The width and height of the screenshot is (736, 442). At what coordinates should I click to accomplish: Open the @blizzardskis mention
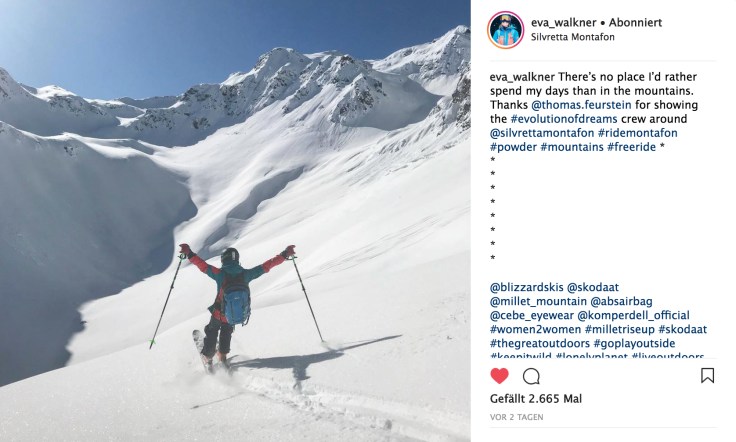point(527,287)
